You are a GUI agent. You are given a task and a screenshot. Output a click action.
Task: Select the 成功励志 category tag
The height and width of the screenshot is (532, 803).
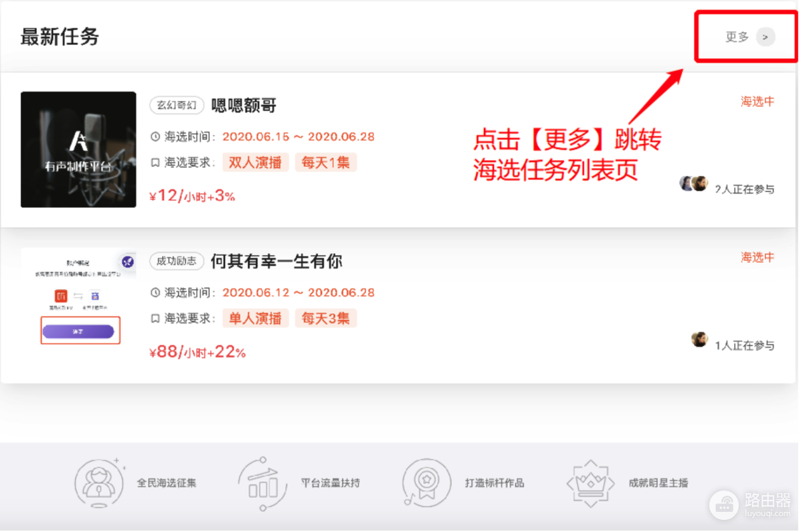point(177,260)
